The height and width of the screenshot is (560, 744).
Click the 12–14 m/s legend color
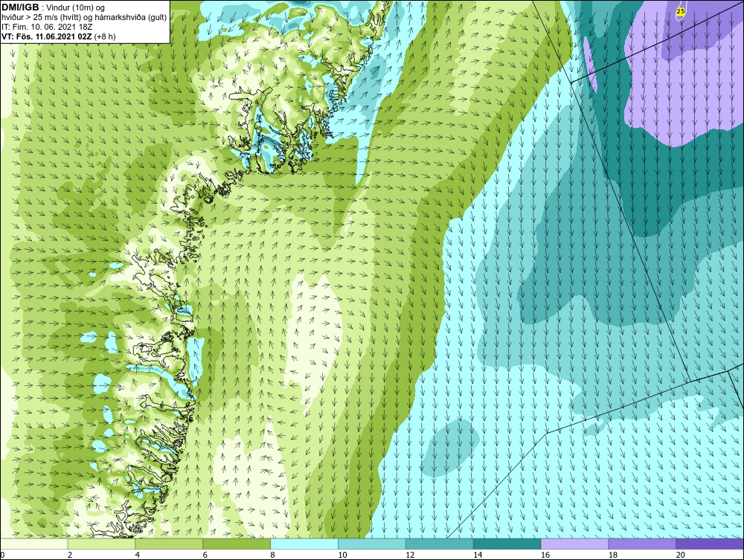(440, 544)
